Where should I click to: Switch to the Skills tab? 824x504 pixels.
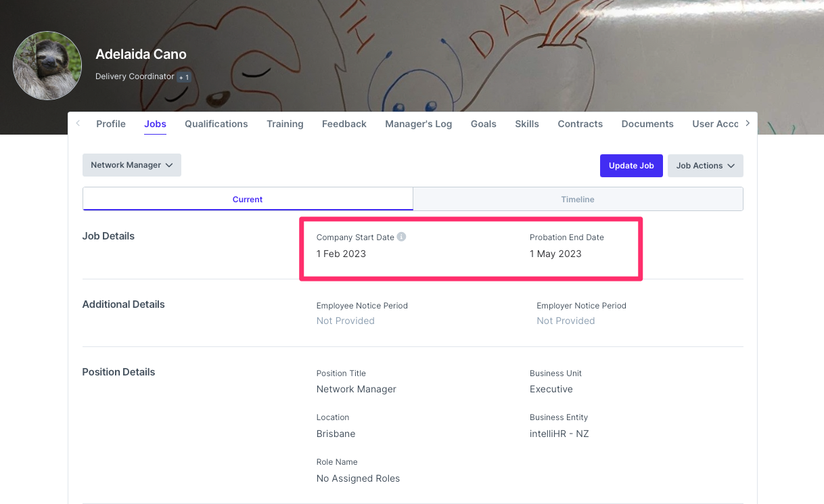(527, 124)
